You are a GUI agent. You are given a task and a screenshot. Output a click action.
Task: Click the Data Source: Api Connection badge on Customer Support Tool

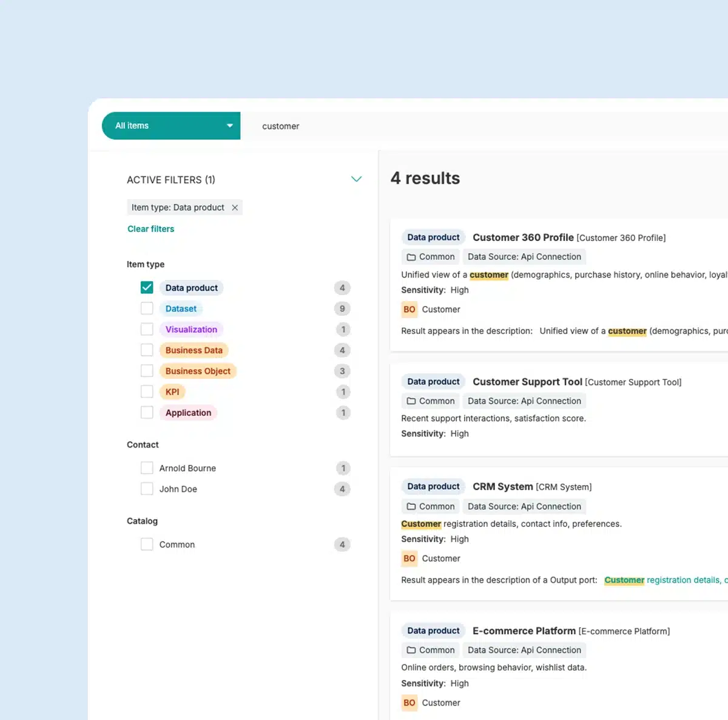tap(524, 401)
